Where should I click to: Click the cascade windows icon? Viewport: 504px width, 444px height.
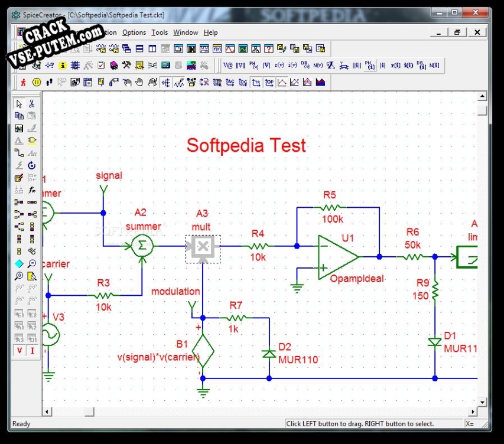click(x=126, y=48)
